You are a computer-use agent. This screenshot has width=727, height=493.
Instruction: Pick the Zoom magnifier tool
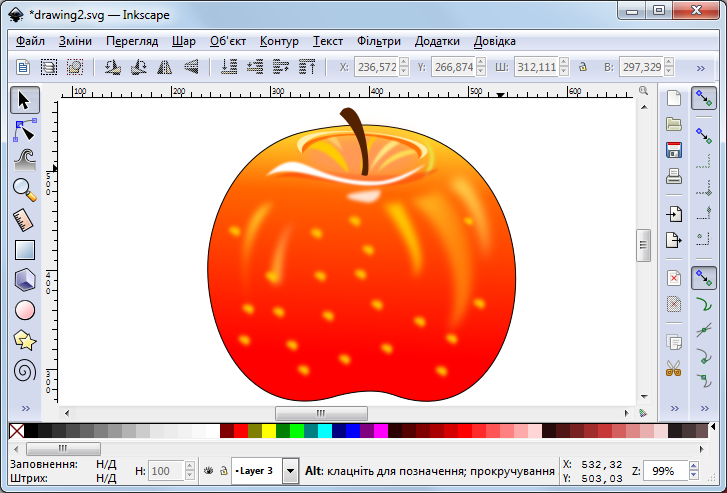[x=25, y=189]
